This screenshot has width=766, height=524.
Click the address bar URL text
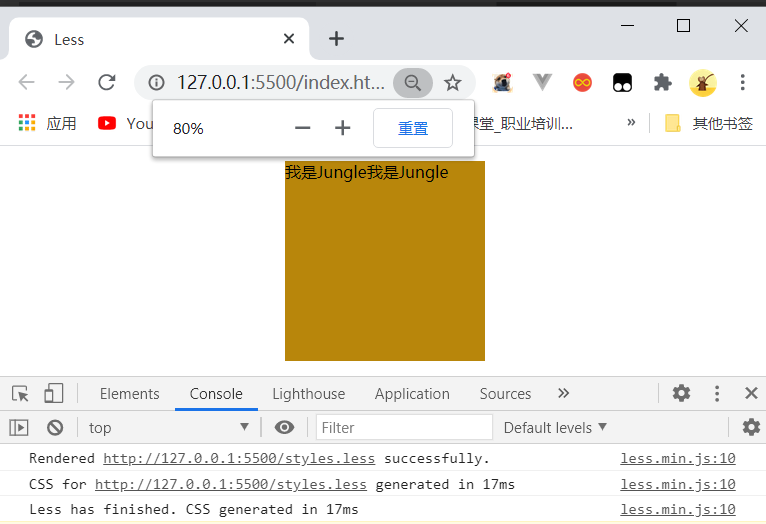click(280, 82)
